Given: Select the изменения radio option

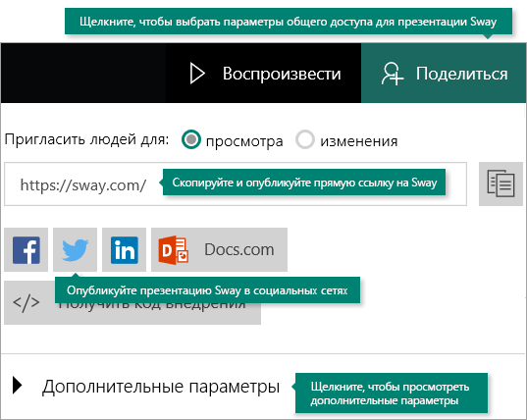Looking at the screenshot, I should click(x=305, y=139).
